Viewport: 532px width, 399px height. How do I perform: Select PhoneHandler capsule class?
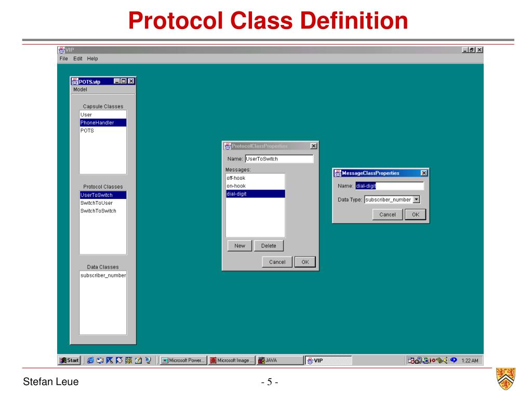[x=103, y=123]
